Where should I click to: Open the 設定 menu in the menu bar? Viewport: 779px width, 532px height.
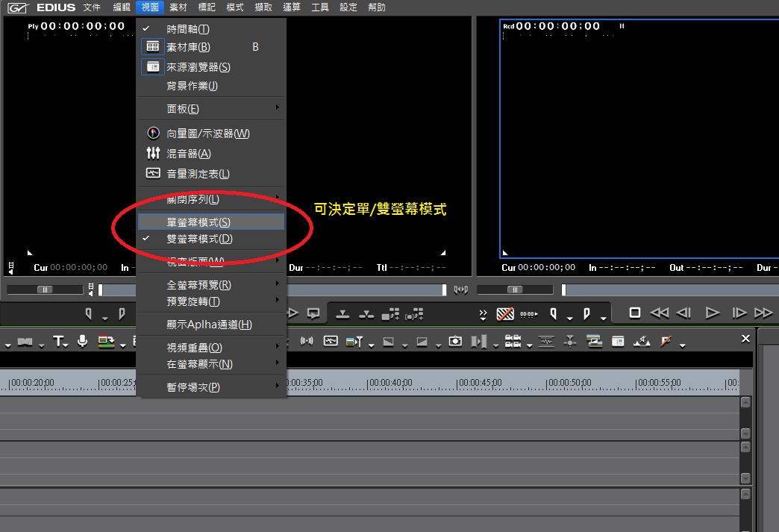tap(348, 7)
